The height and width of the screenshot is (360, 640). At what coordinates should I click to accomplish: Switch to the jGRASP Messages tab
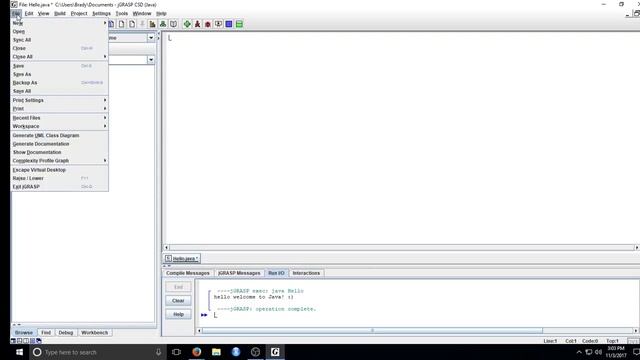coord(239,273)
